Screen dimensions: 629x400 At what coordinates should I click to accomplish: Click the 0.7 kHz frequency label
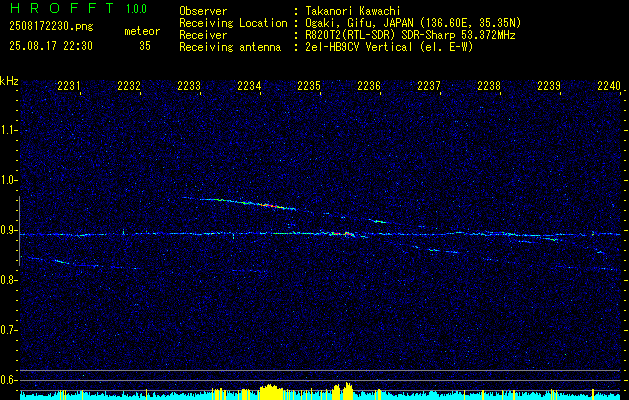pyautogui.click(x=8, y=330)
